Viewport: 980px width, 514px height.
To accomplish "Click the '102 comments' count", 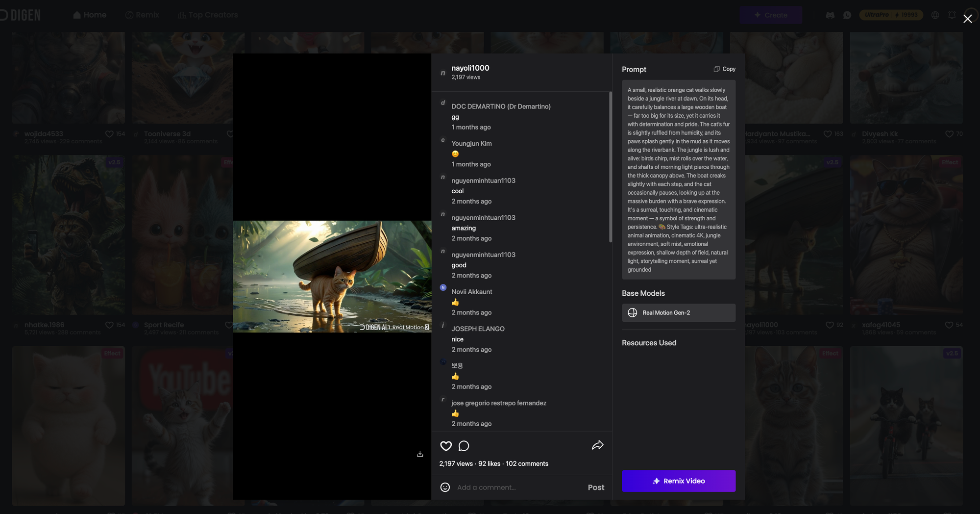I will [527, 464].
